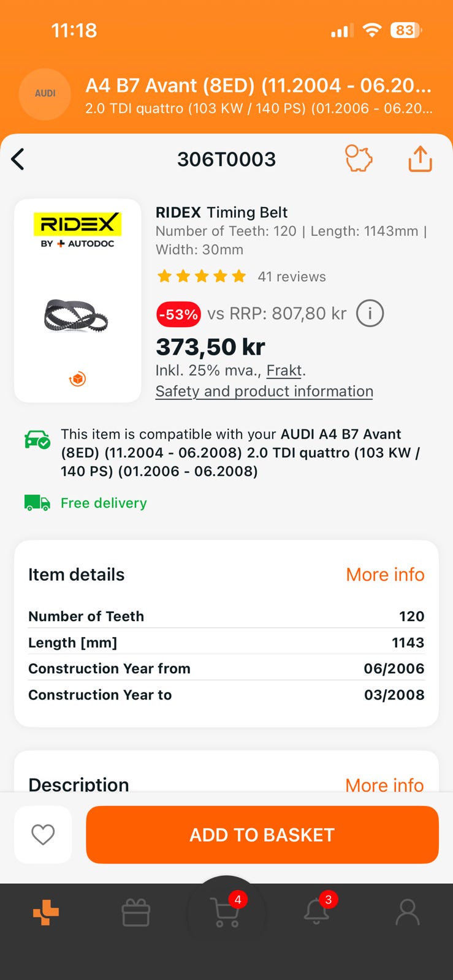453x980 pixels.
Task: Open RRP price info icon
Action: coord(370,314)
